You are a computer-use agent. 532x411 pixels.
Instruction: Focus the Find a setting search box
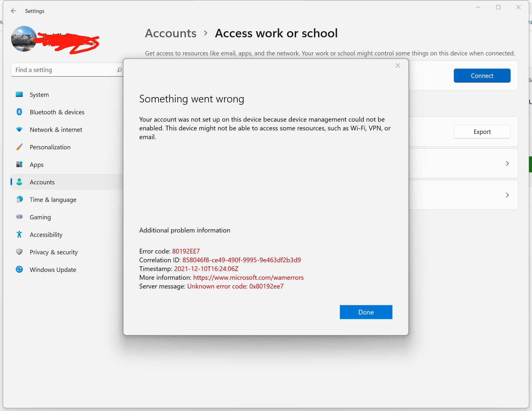(x=67, y=70)
